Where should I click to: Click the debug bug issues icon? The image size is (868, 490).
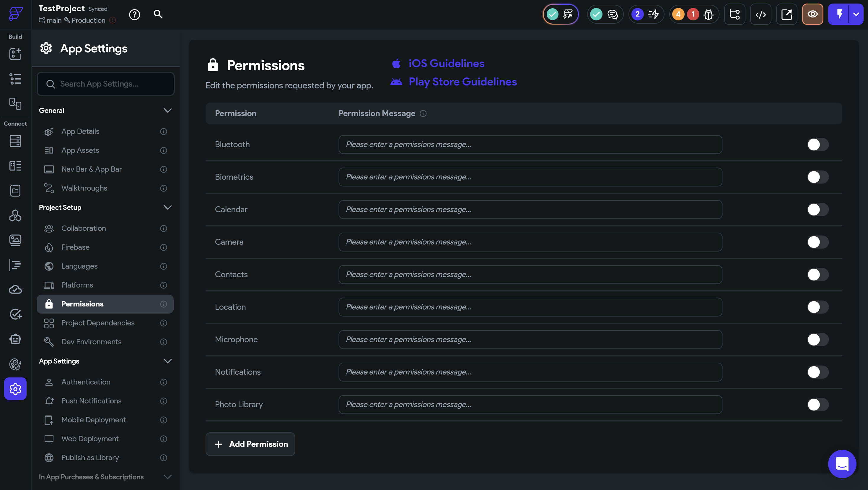click(708, 14)
